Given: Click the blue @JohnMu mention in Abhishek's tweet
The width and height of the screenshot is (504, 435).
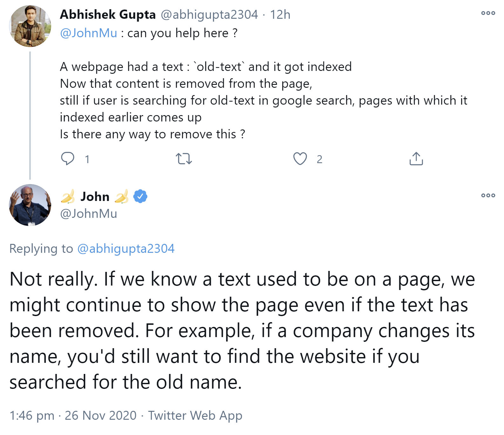Looking at the screenshot, I should 88,33.
